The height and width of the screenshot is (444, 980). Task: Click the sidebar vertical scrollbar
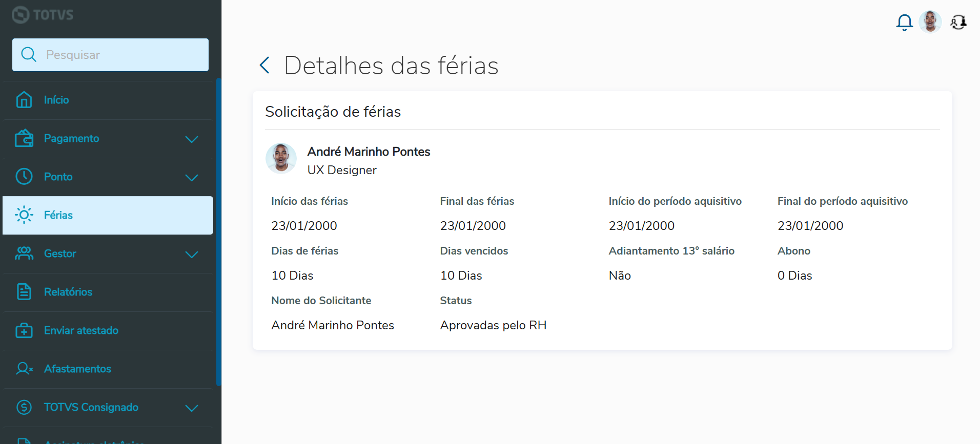coord(219,230)
